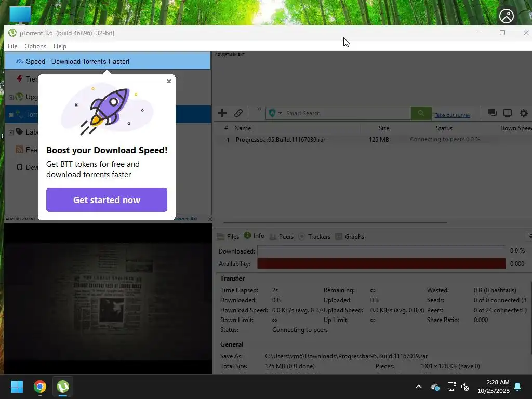Click the network status tray icon
Screen dimensions: 532x399
[451, 387]
